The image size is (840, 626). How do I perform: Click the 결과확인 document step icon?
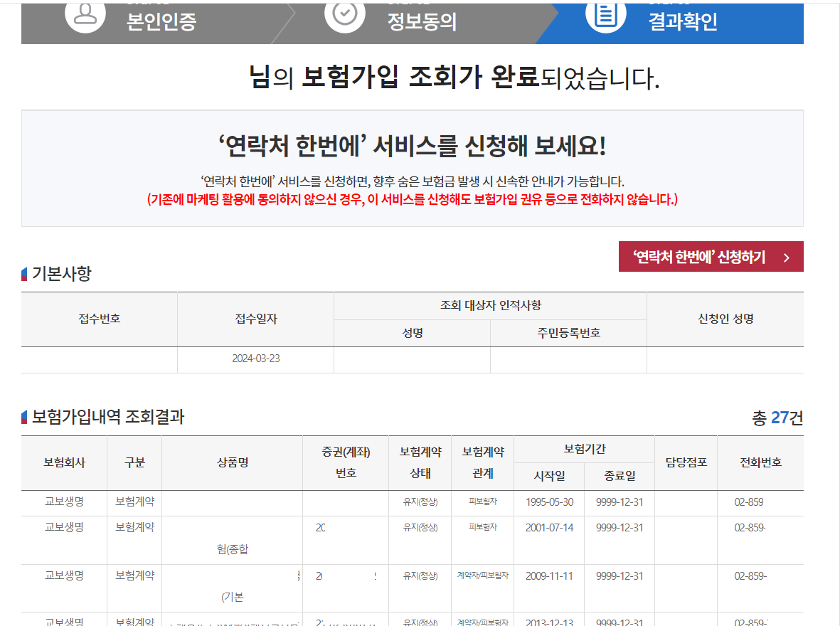coord(606,16)
